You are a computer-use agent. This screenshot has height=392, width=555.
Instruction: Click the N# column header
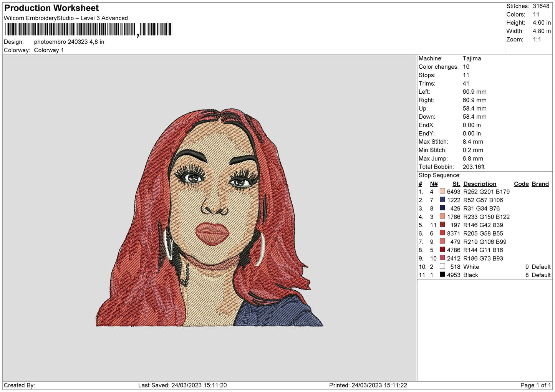(x=434, y=184)
